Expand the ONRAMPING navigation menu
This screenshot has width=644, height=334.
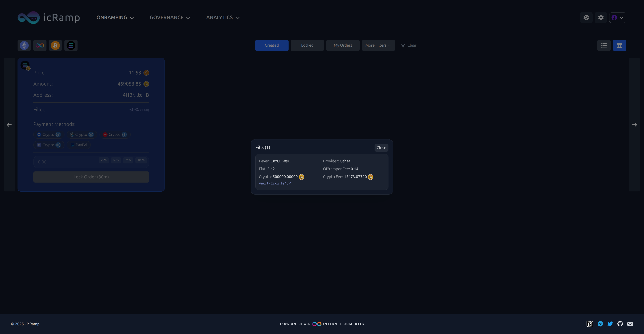[x=115, y=17]
